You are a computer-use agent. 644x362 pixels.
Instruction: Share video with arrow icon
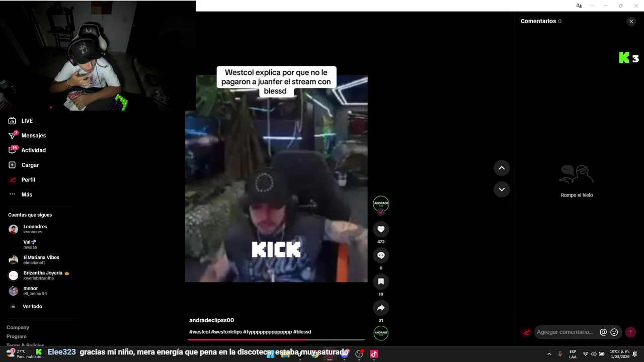coord(381,308)
